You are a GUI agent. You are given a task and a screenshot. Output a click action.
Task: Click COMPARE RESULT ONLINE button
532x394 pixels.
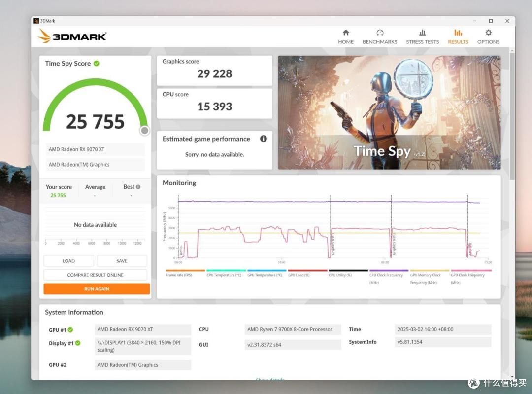coord(96,275)
